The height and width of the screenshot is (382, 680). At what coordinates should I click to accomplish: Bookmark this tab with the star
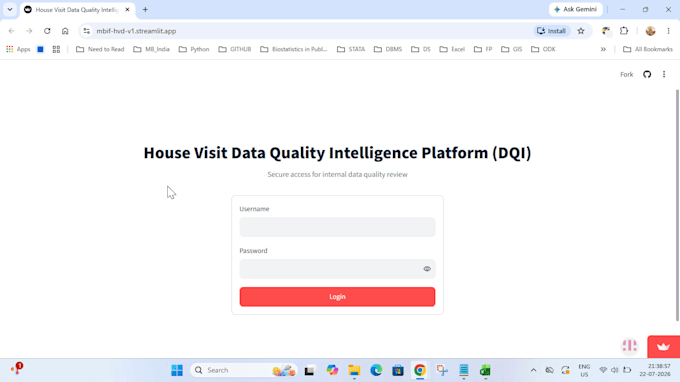[x=581, y=31]
